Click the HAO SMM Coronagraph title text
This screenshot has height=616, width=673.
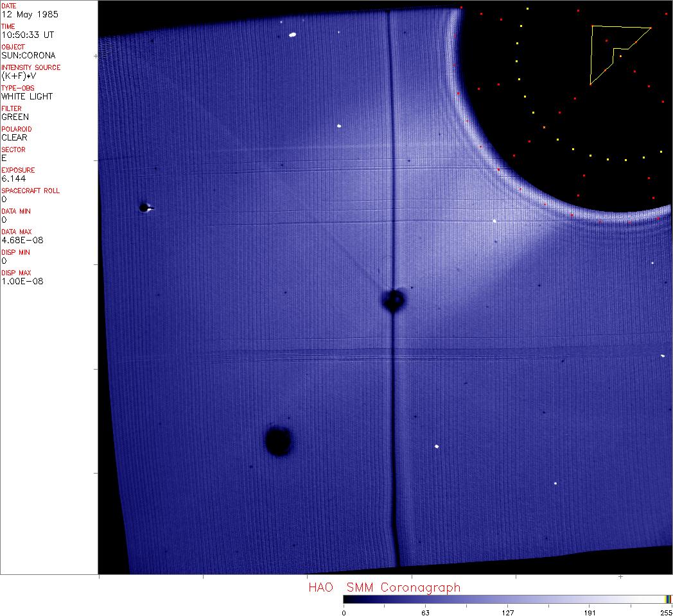[x=384, y=587]
